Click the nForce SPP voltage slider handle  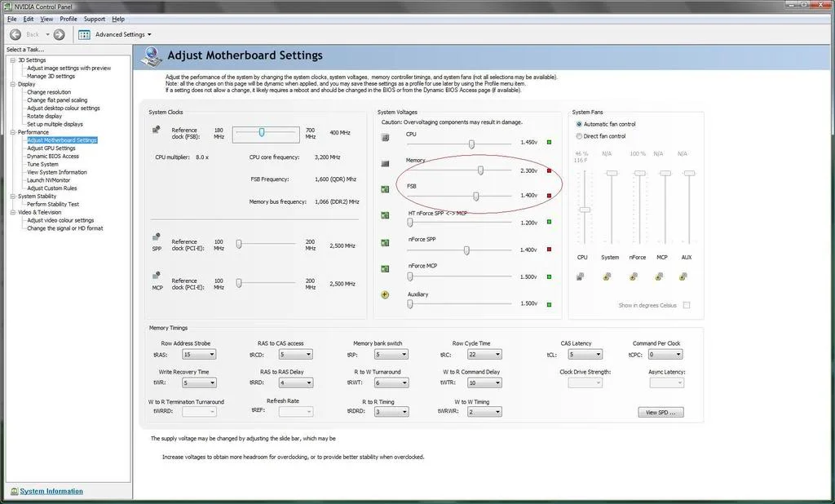coord(466,250)
